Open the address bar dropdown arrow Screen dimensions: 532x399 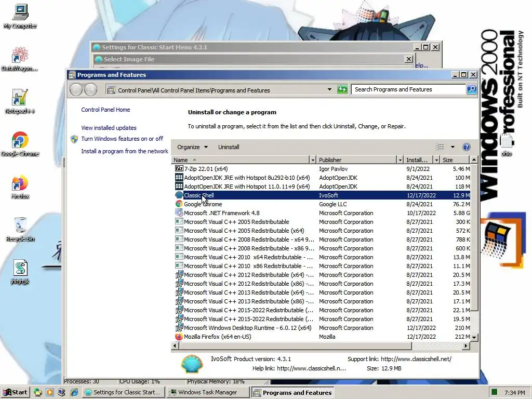329,89
